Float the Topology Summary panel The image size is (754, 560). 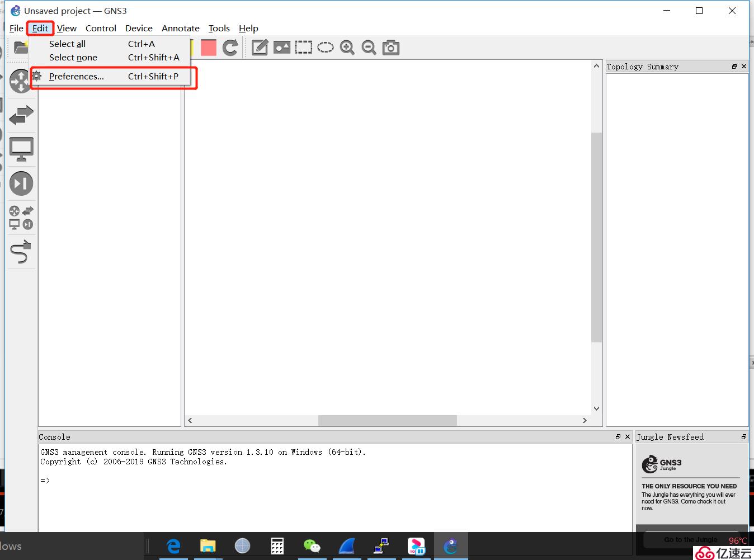coord(734,66)
